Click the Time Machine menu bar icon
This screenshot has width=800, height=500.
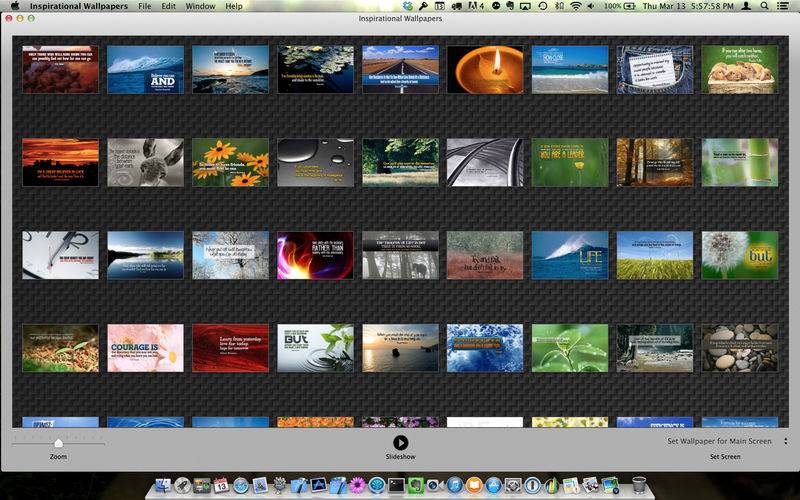click(543, 6)
